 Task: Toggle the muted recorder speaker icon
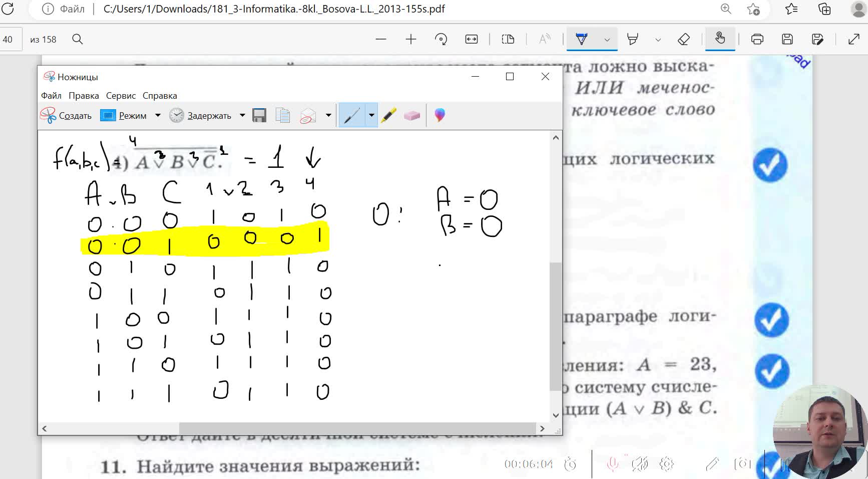tap(640, 464)
